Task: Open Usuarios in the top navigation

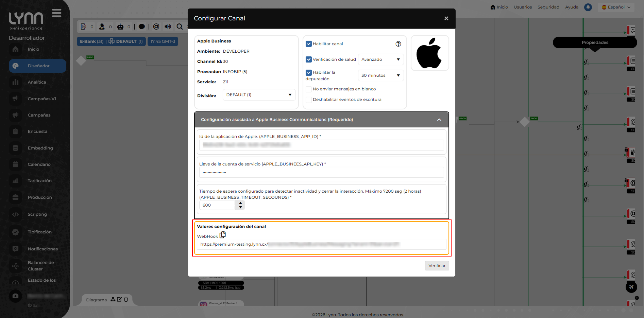Action: (523, 7)
